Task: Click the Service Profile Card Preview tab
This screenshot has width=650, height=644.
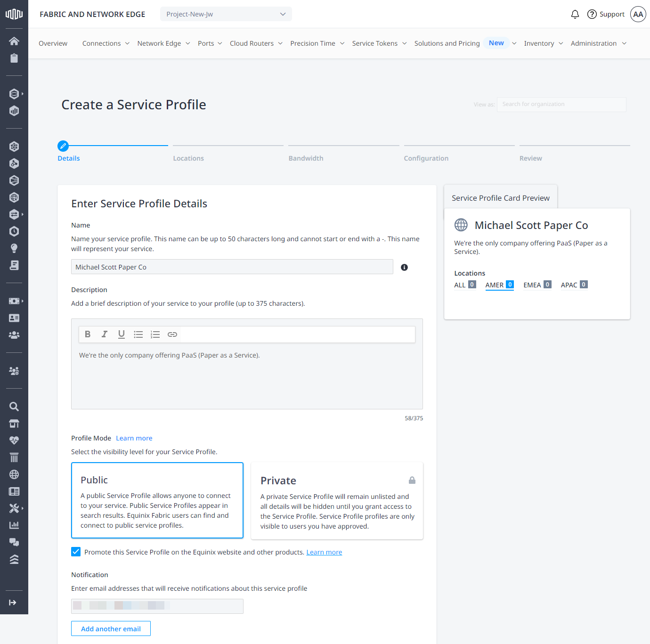Action: point(501,198)
